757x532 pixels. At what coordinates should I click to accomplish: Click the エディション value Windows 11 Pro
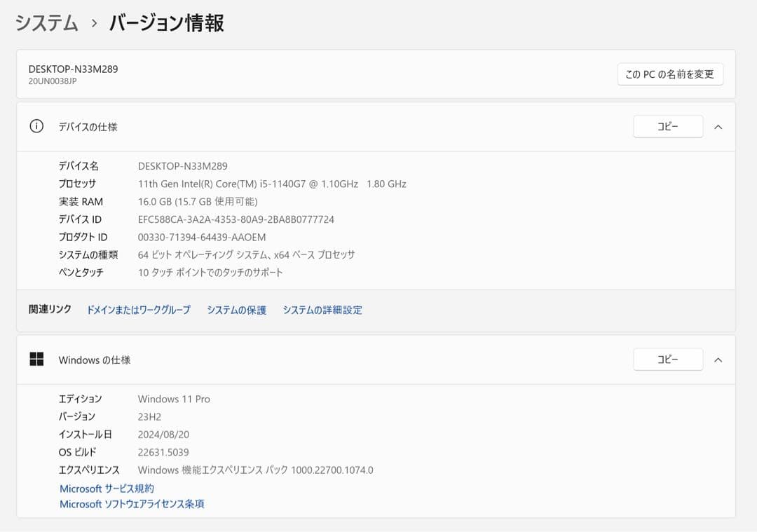[174, 399]
